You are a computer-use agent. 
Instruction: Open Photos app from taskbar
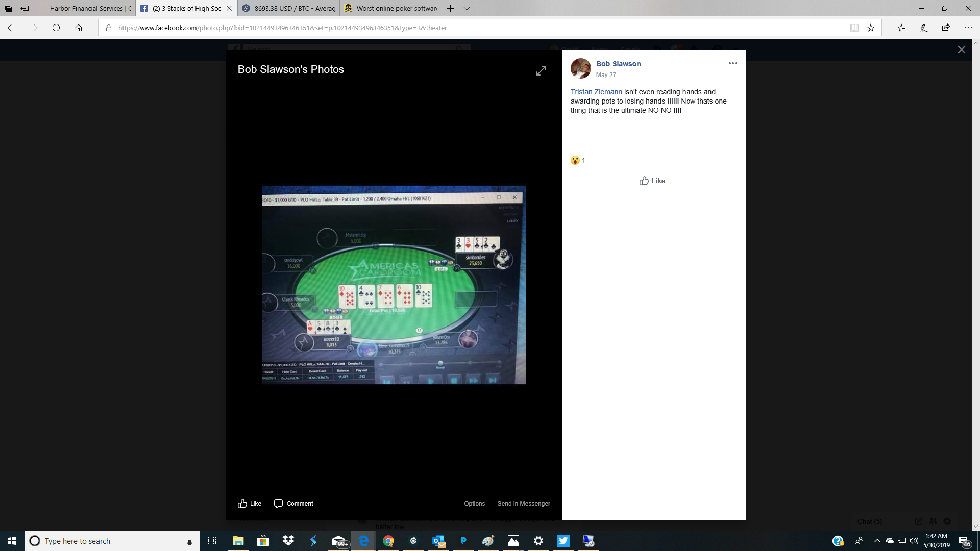(513, 541)
